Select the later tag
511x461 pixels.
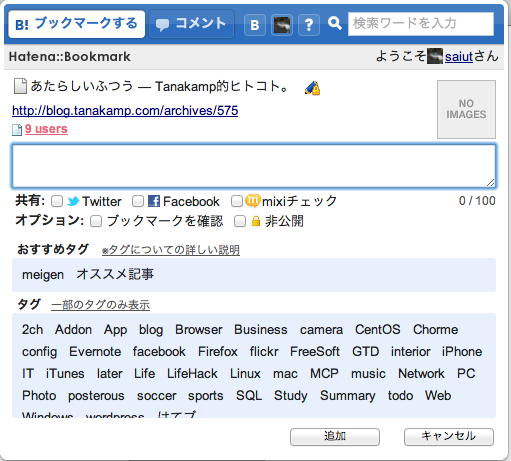coord(109,374)
